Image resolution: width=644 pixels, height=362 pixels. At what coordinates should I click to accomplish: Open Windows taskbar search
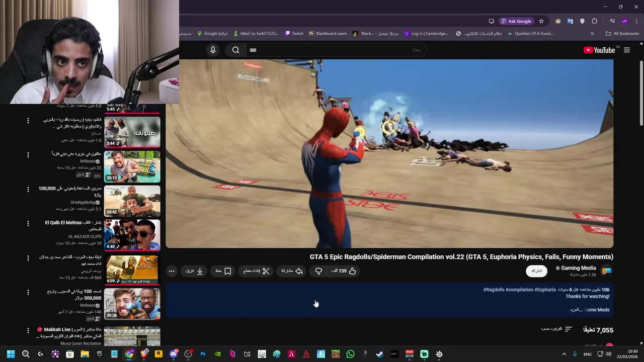point(26,354)
